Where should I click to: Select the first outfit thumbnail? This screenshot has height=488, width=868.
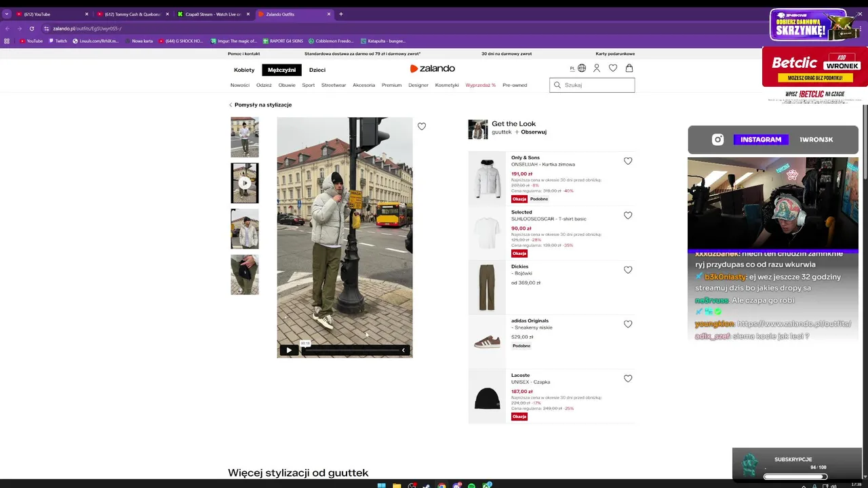[x=244, y=138]
